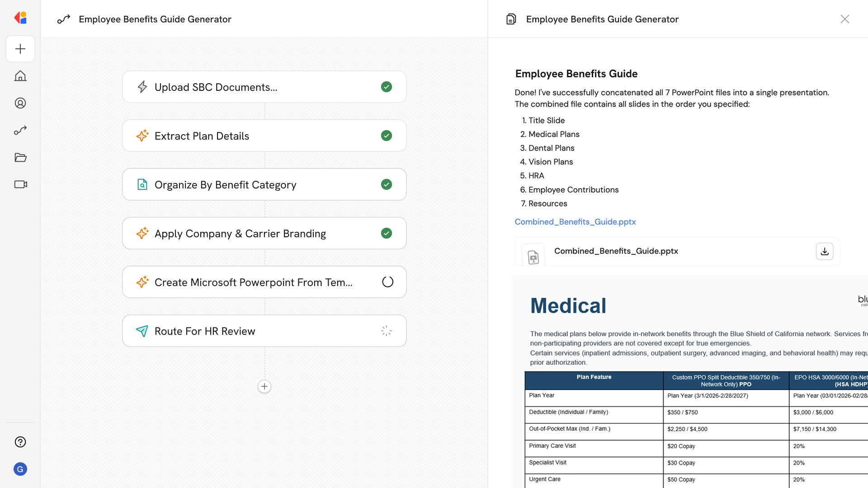Open the folder icon in the sidebar

20,157
